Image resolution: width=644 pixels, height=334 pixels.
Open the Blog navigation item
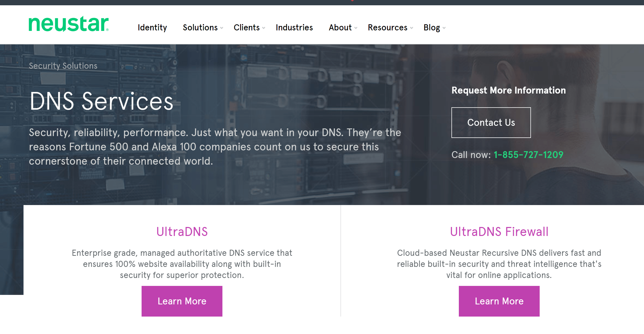[x=432, y=27]
